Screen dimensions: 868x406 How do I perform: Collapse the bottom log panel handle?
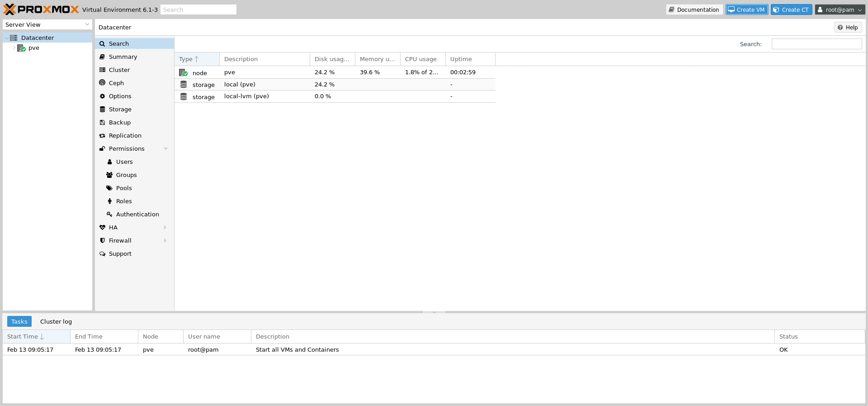(x=434, y=312)
